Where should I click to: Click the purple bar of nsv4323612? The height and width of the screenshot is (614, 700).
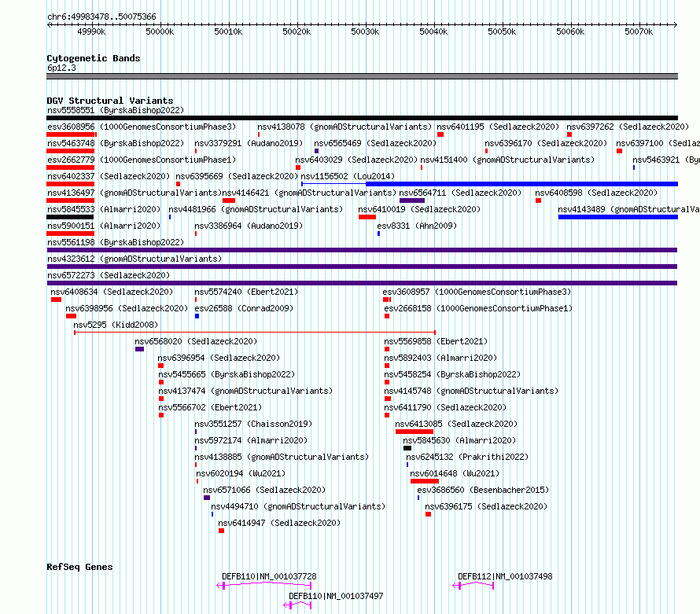click(362, 267)
